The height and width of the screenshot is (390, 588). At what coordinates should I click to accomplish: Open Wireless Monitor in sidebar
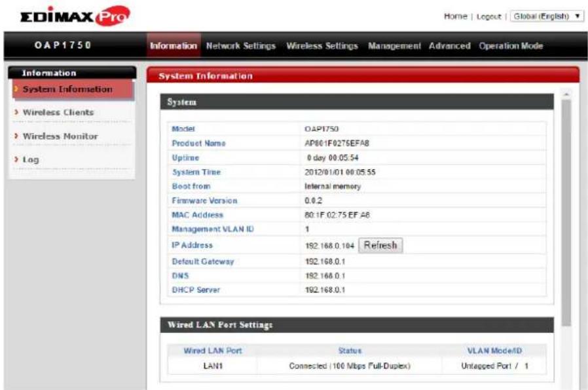click(60, 136)
